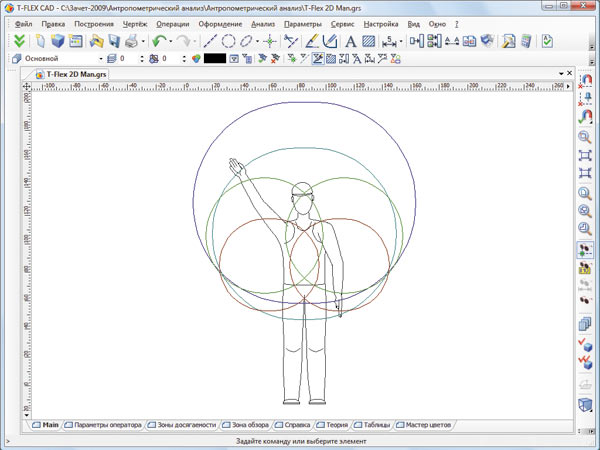Switch to Мастер цветов page tab
The width and height of the screenshot is (600, 450).
click(424, 425)
